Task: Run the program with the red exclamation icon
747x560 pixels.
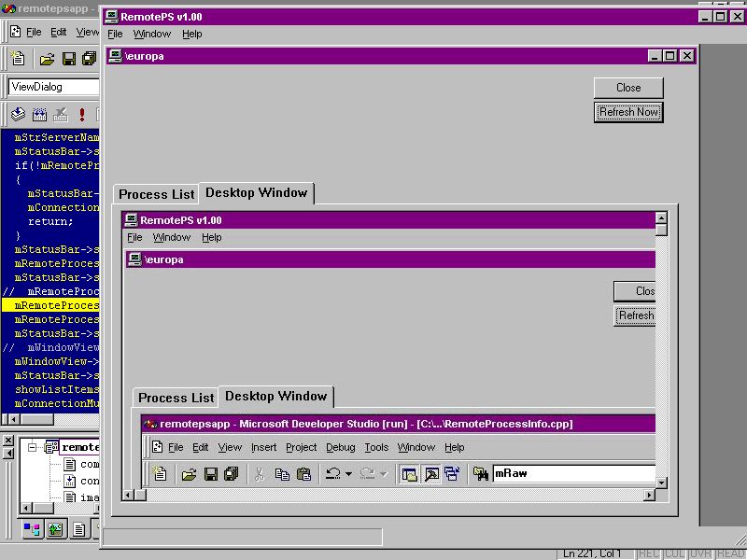Action: coord(82,115)
